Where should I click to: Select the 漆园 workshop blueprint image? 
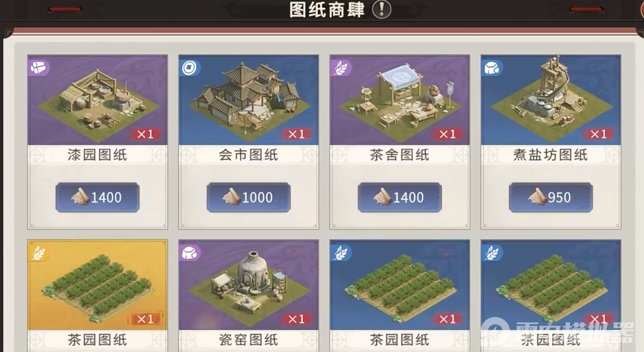tap(97, 100)
